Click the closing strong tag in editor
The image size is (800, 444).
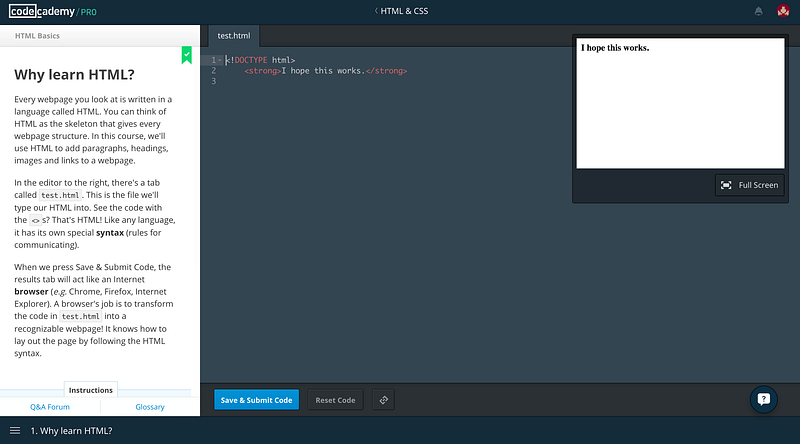tap(386, 71)
